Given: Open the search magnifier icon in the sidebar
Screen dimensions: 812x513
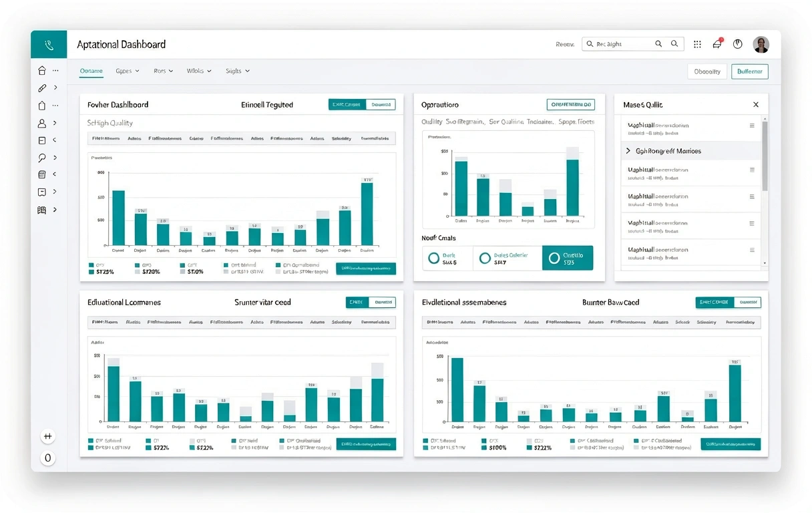Looking at the screenshot, I should click(x=42, y=158).
